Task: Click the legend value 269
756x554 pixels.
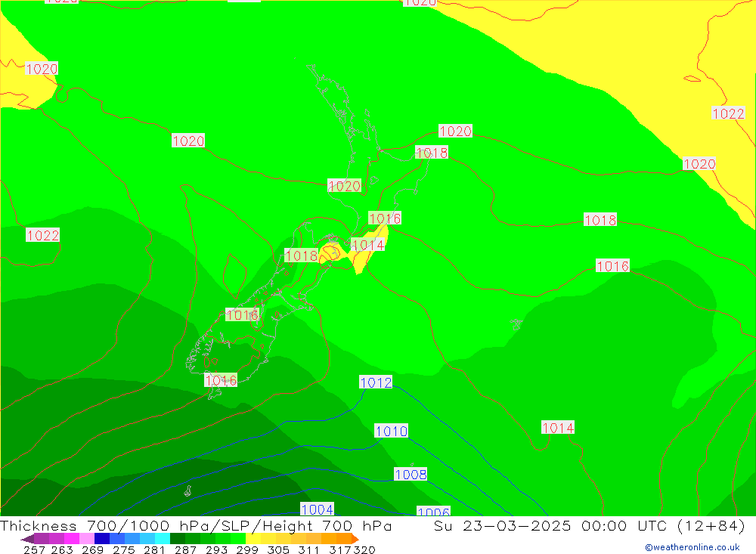Action: [92, 549]
